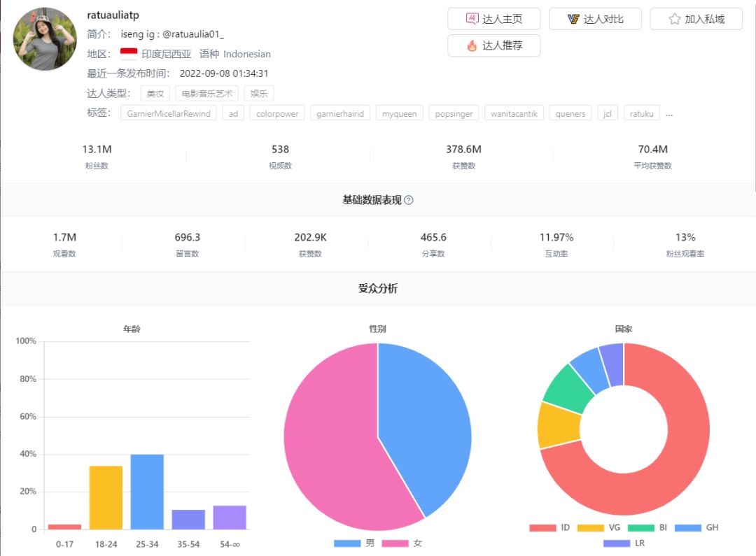Click the popsinger tag
The height and width of the screenshot is (556, 756).
pos(454,113)
